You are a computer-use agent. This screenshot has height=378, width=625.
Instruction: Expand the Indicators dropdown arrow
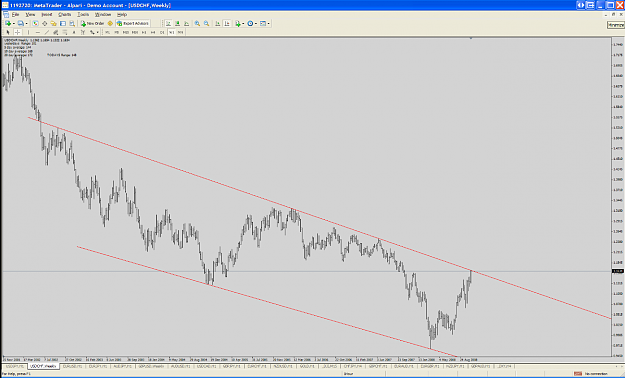243,24
